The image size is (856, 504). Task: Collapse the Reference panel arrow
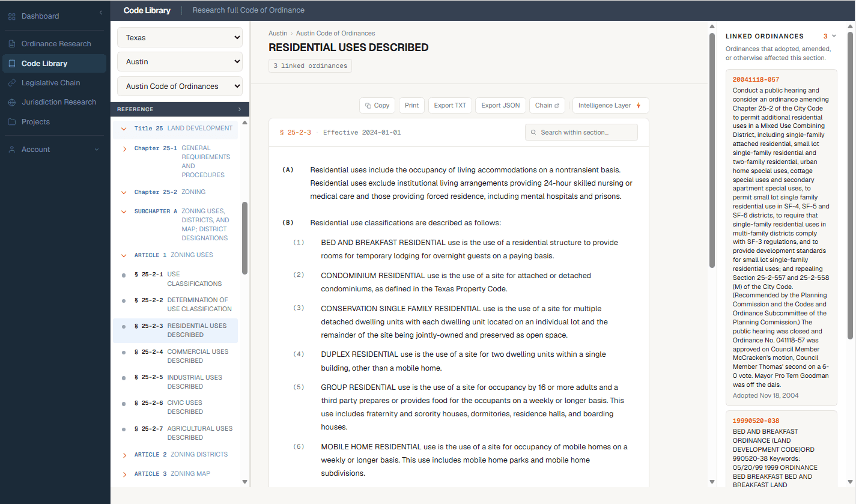pyautogui.click(x=239, y=109)
